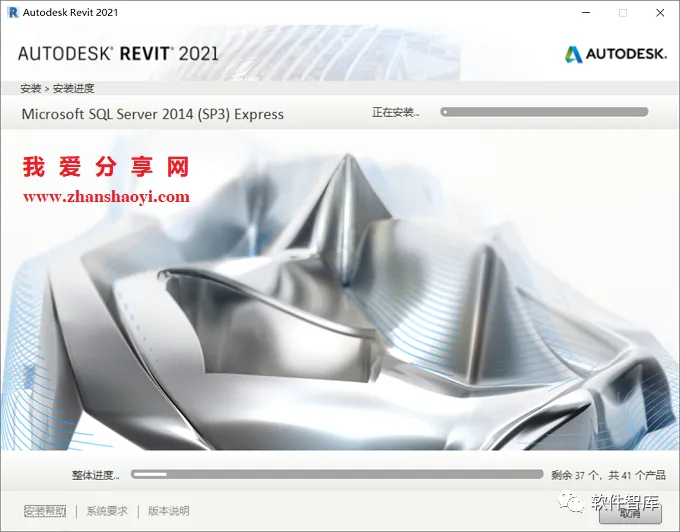Viewport: 680px width, 532px height.
Task: Cancel the installation with the 取消 button
Action: 630,513
